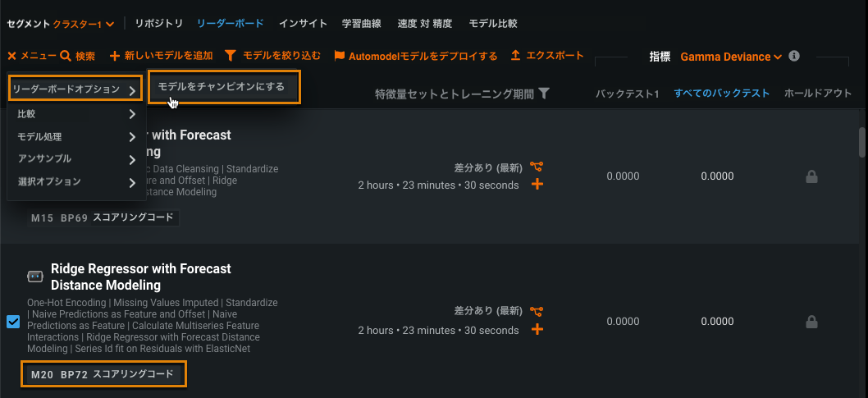Image resolution: width=868 pixels, height=398 pixels.
Task: Uncheck the Ridge Regressor model checkbox
Action: tap(13, 321)
